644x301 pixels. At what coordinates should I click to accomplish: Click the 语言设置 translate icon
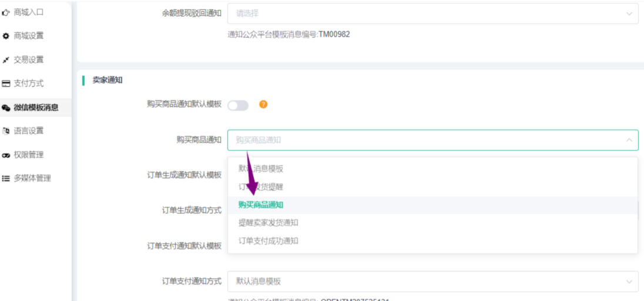point(6,131)
